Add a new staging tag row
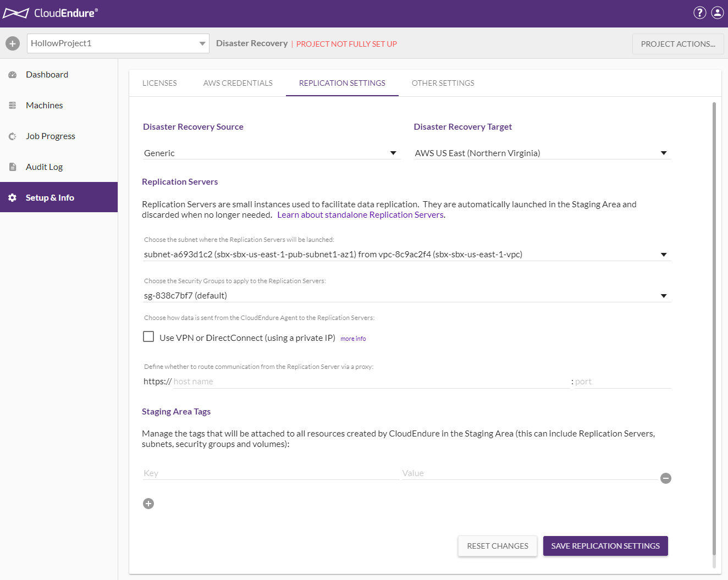The image size is (728, 580). click(x=148, y=504)
